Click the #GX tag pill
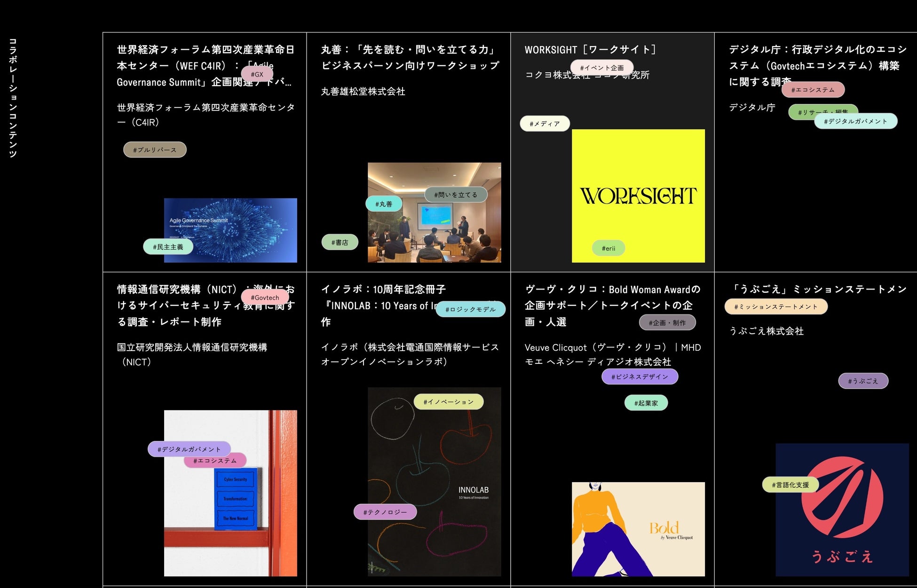 click(x=257, y=74)
